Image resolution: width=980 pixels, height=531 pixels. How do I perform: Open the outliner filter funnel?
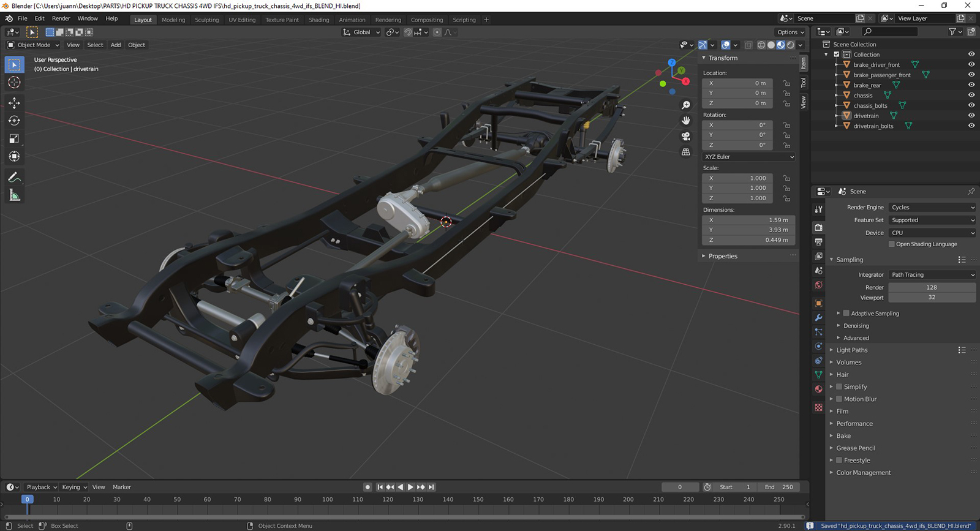[x=952, y=31]
